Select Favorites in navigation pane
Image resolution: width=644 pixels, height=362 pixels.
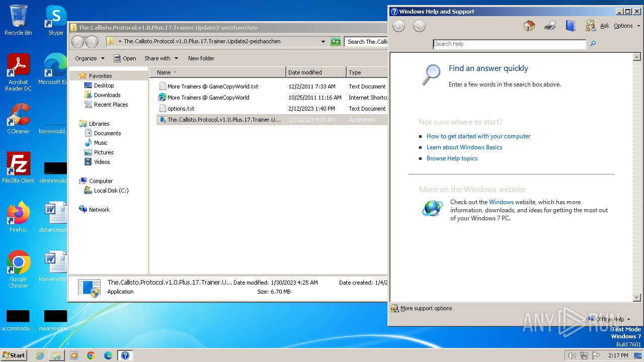click(100, 76)
